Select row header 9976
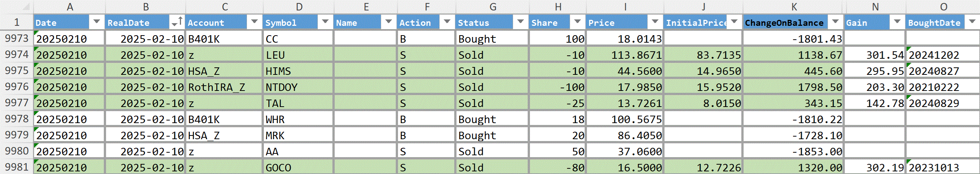The height and width of the screenshot is (174, 980). click(x=17, y=86)
